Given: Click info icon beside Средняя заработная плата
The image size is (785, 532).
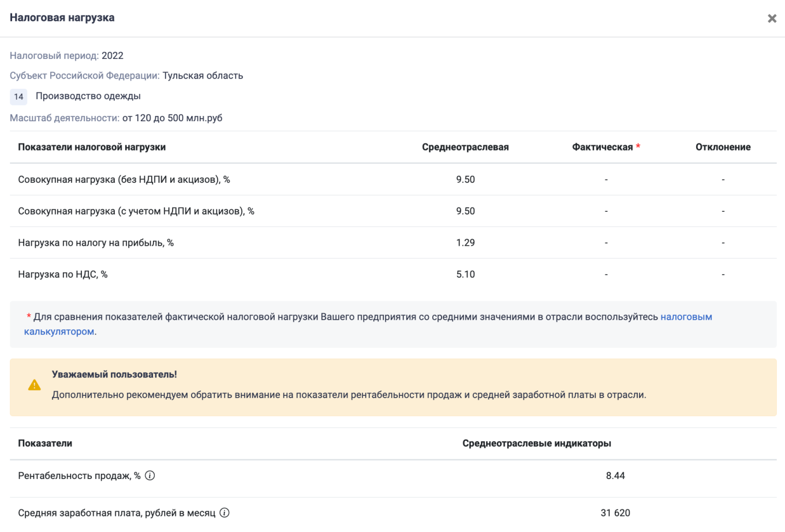Looking at the screenshot, I should [225, 512].
